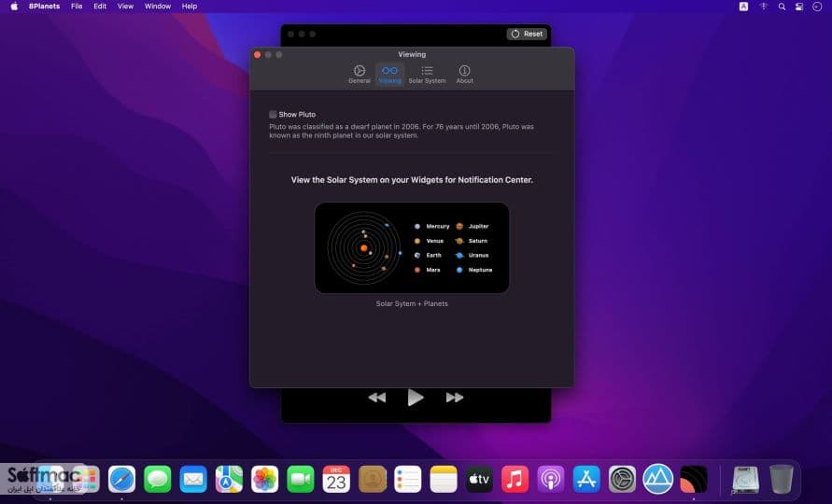Open the About preferences tab
The image size is (832, 504).
pyautogui.click(x=464, y=75)
